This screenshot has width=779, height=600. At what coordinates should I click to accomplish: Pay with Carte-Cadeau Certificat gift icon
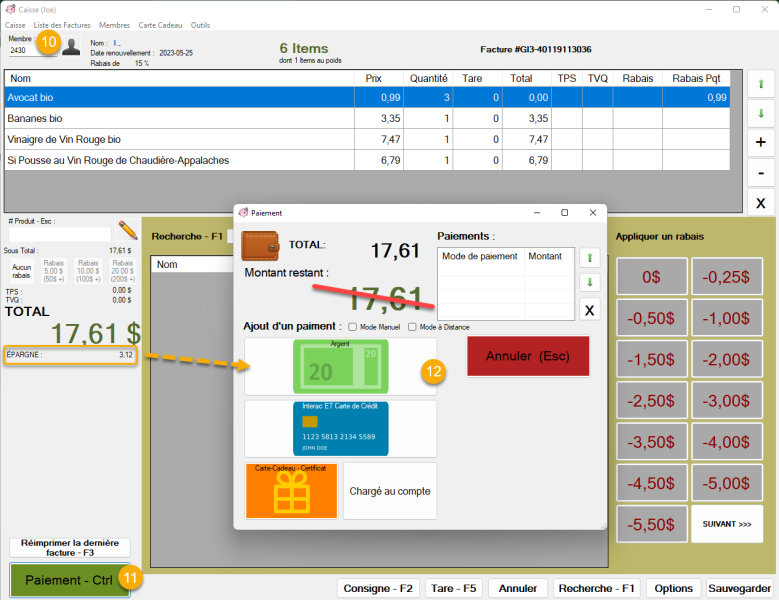291,491
